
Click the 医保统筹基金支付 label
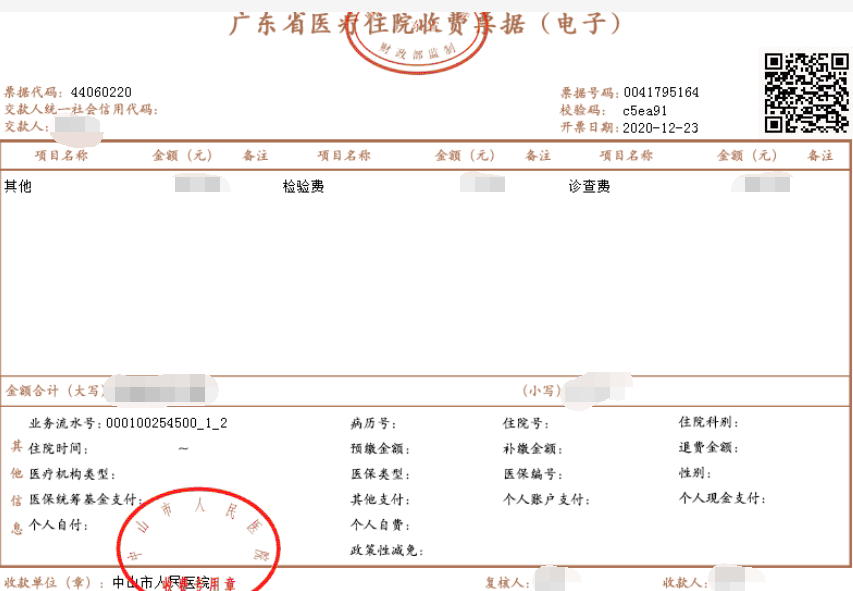pos(86,499)
